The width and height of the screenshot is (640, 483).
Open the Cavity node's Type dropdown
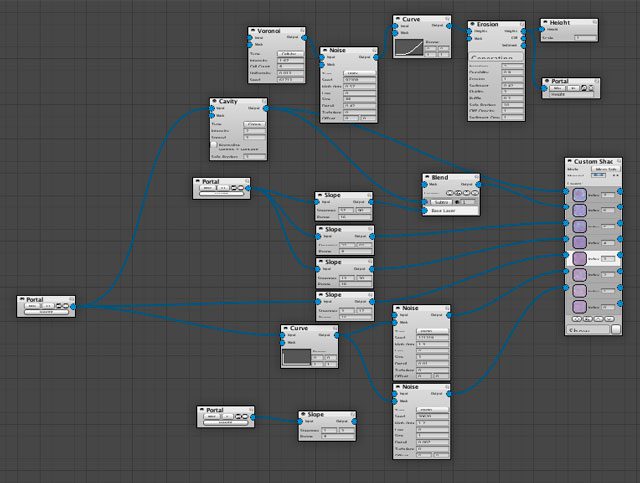[254, 124]
